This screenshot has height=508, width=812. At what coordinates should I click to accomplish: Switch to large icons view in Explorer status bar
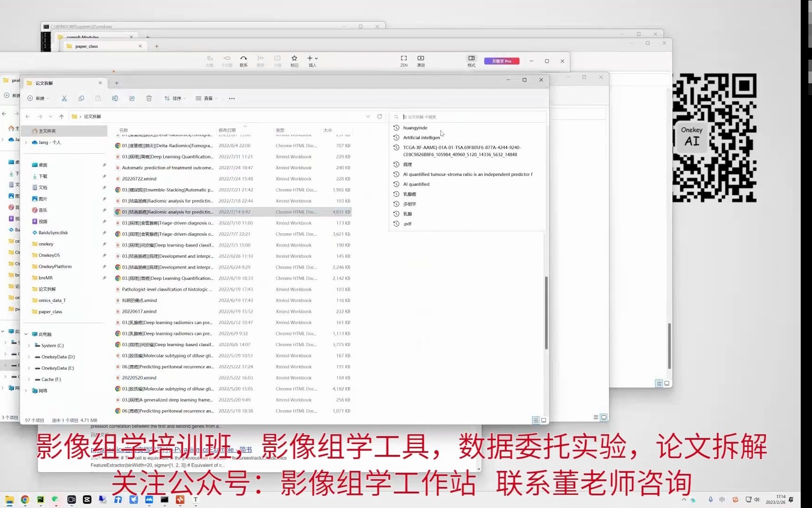544,420
